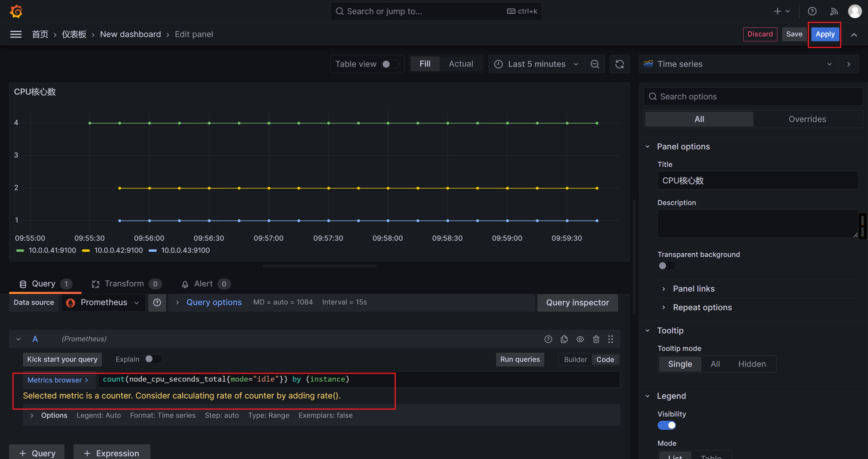868x459 pixels.
Task: Click the Grafana logo icon
Action: point(16,11)
